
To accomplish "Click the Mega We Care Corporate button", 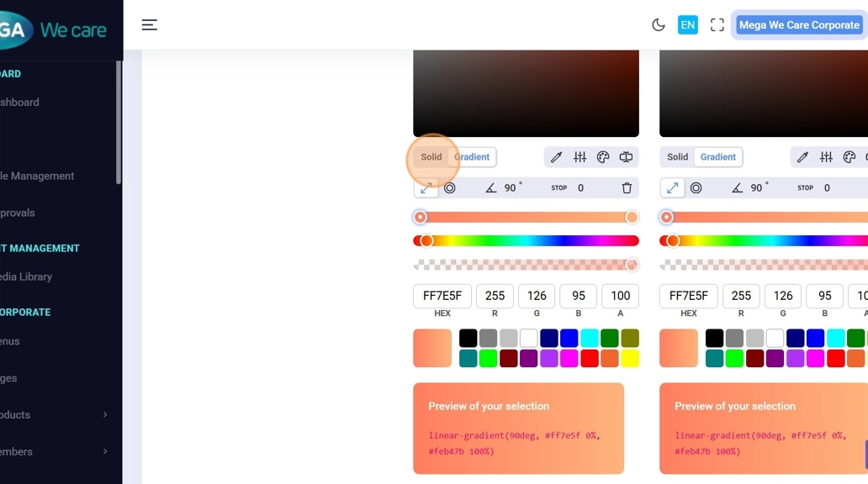I will click(799, 25).
